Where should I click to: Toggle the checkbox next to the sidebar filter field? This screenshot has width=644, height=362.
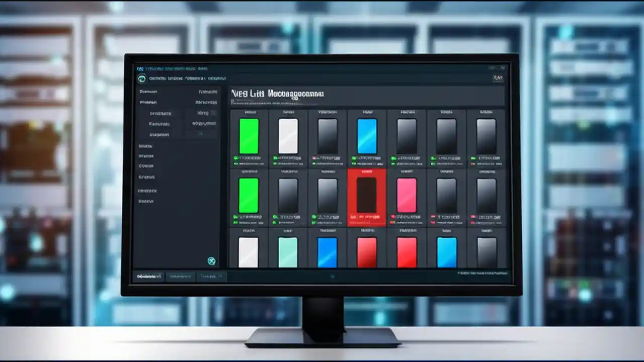pos(212,114)
